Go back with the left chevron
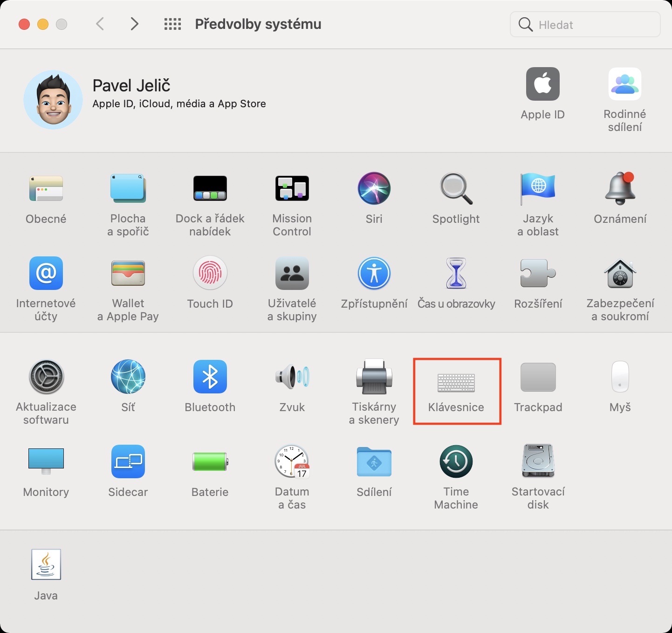The width and height of the screenshot is (672, 633). click(100, 24)
